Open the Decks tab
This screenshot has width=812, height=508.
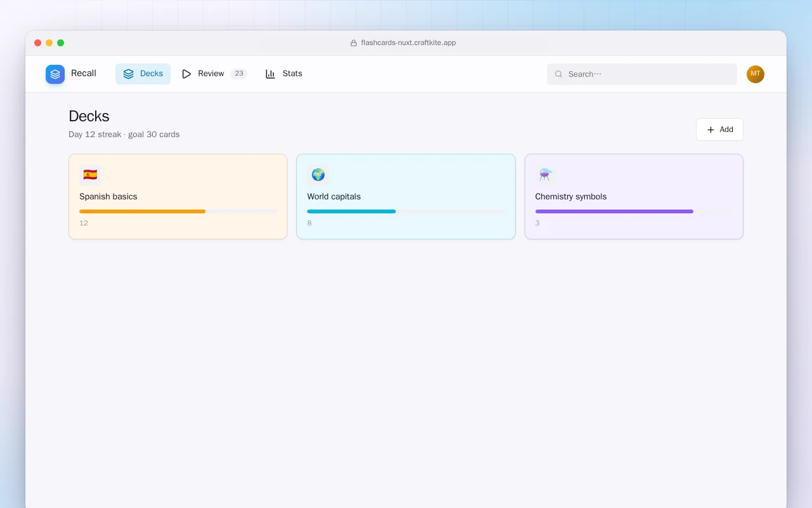pos(143,74)
